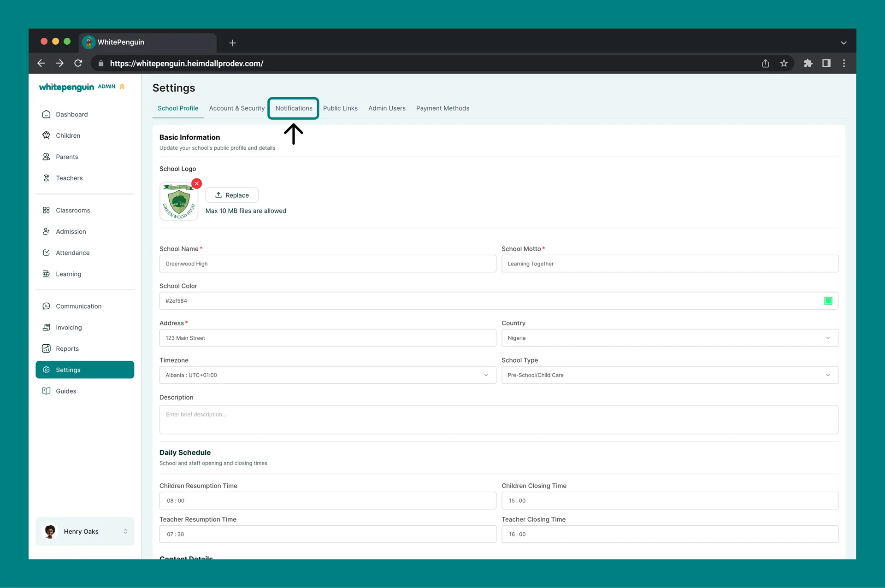Open the Communication chat icon
The height and width of the screenshot is (588, 885).
pos(46,306)
